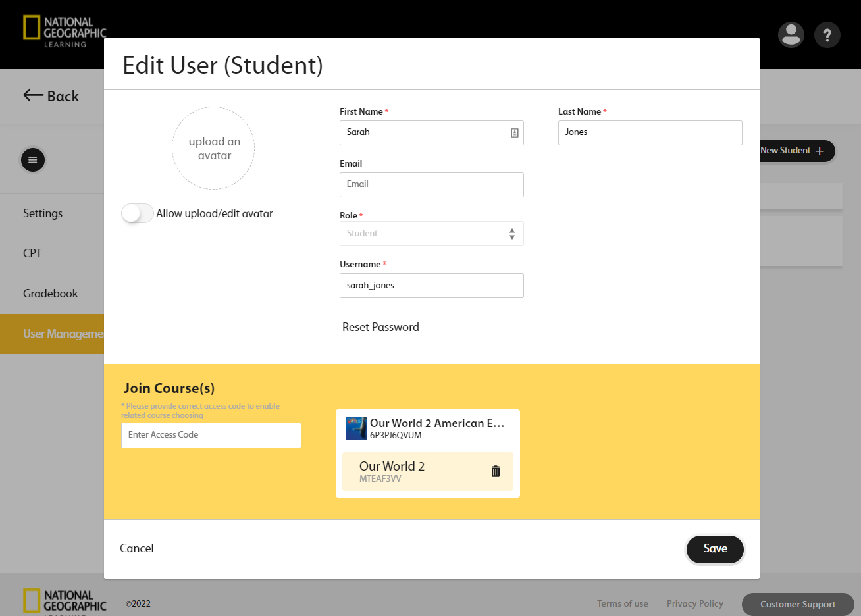
Task: Click the Edit User (Student) title
Action: coord(222,65)
